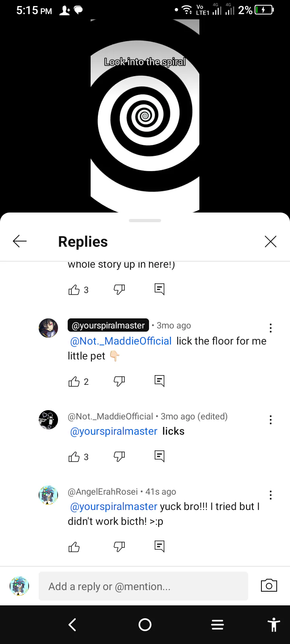Screen dimensions: 290x644
Task: Open the @Not._MaddieOfficial mention link
Action: tap(121, 341)
